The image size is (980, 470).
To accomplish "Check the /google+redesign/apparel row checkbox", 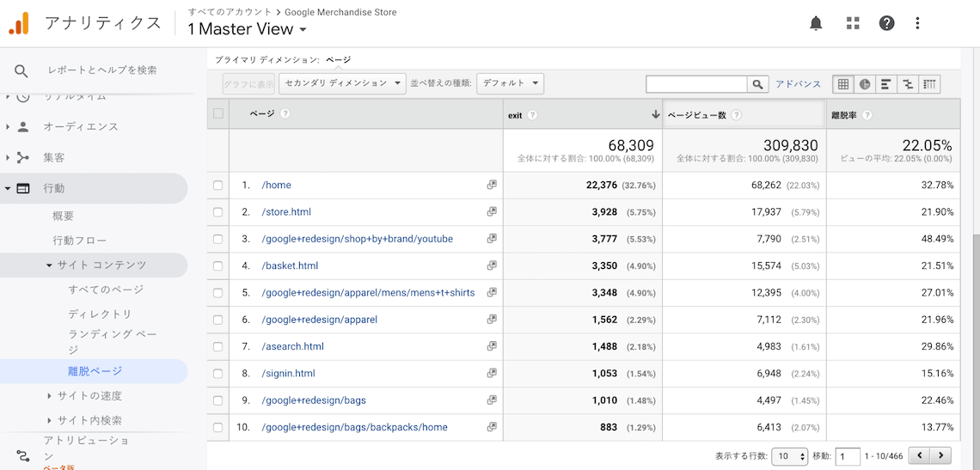I will pos(217,320).
